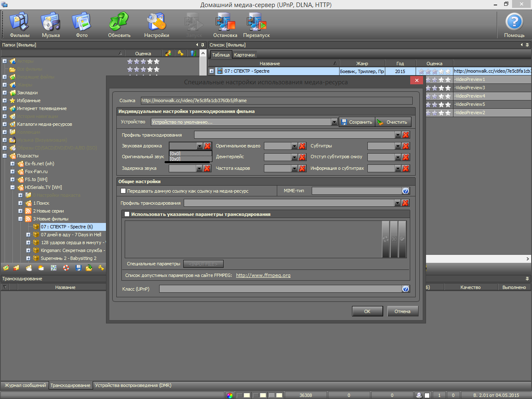
Task: Open the Журнал сообщений tab
Action: tap(25, 385)
